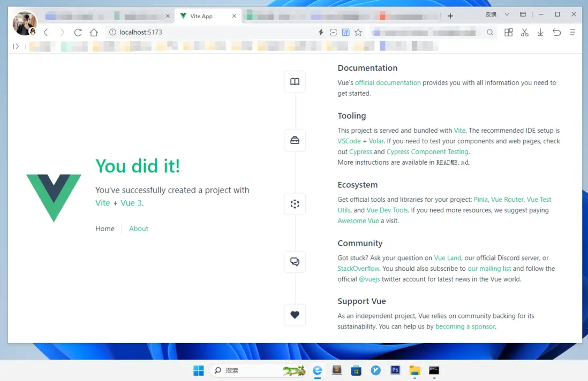The image size is (588, 381).
Task: Open the Vue Router link
Action: (x=507, y=200)
